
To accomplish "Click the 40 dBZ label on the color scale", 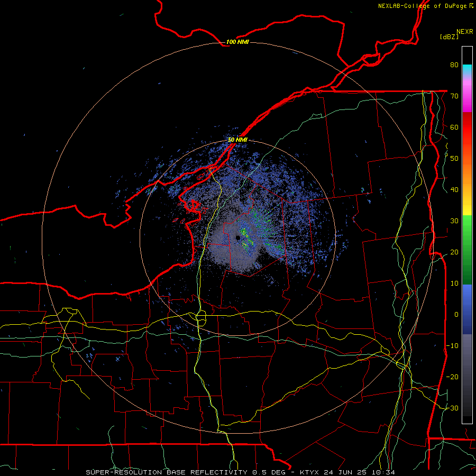I will click(454, 190).
